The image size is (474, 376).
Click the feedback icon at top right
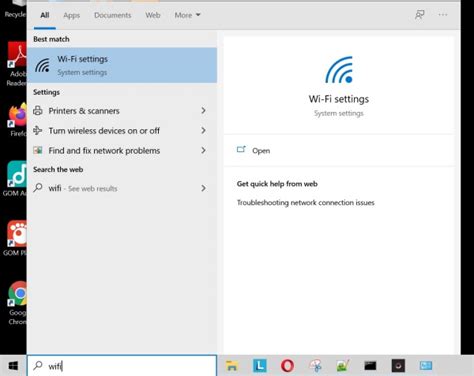coord(420,15)
